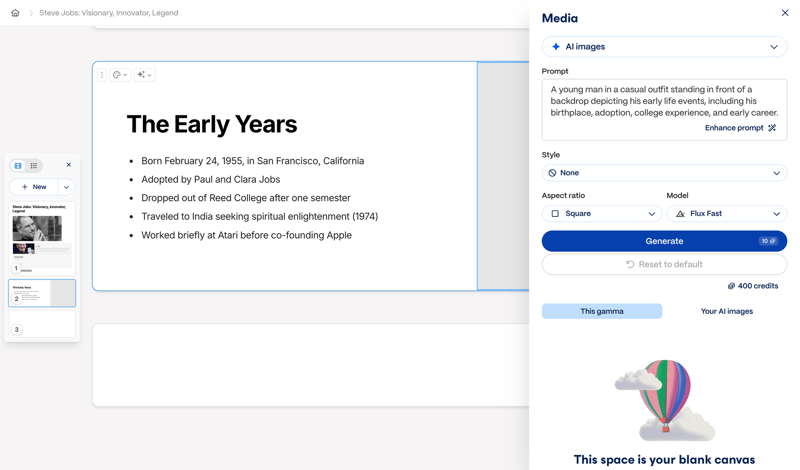Open the card drag handle menu

102,75
